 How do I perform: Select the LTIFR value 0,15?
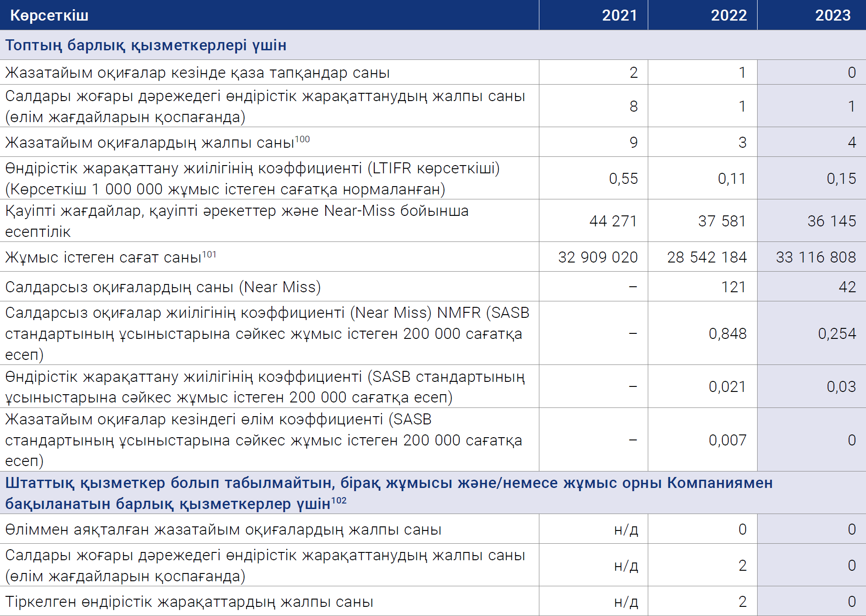point(841,179)
